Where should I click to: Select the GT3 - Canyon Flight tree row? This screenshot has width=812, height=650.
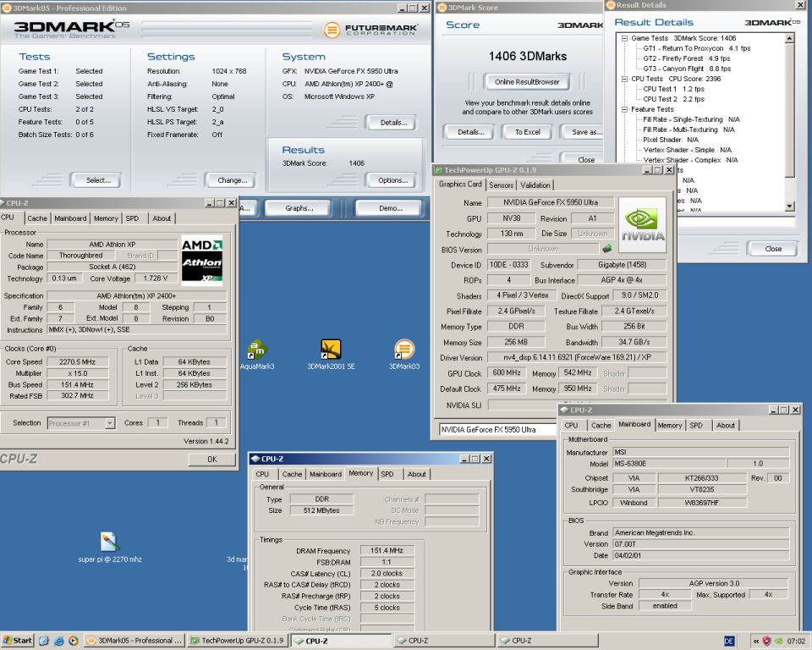click(687, 69)
